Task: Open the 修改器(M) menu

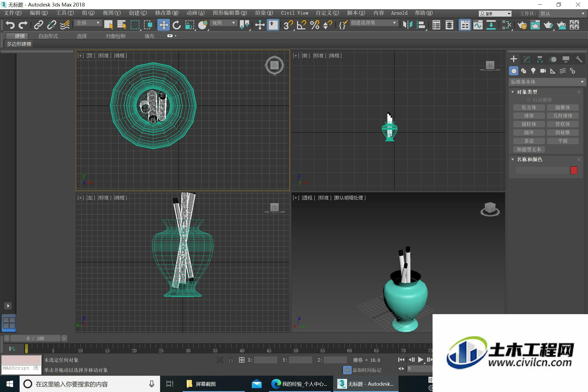Action: 167,13
